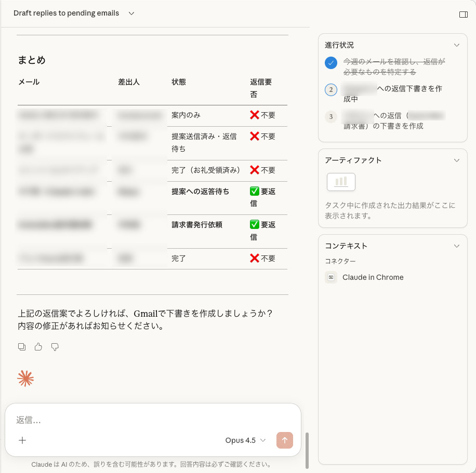The width and height of the screenshot is (476, 473).
Task: Click the orange Claude sunburst thinking icon
Action: (x=25, y=378)
